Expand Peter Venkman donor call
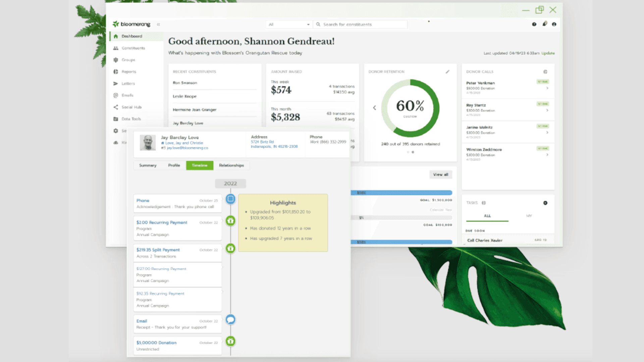 [x=547, y=88]
